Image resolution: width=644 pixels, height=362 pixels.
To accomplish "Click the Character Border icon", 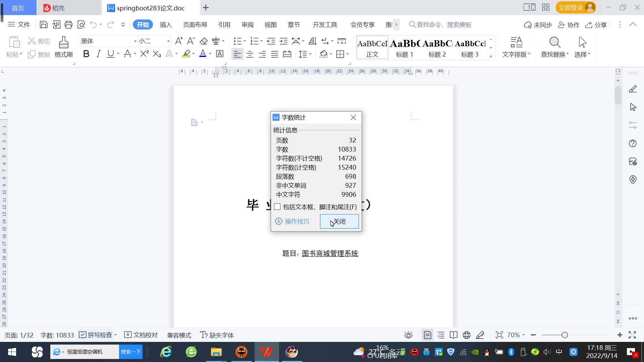I will (x=220, y=54).
